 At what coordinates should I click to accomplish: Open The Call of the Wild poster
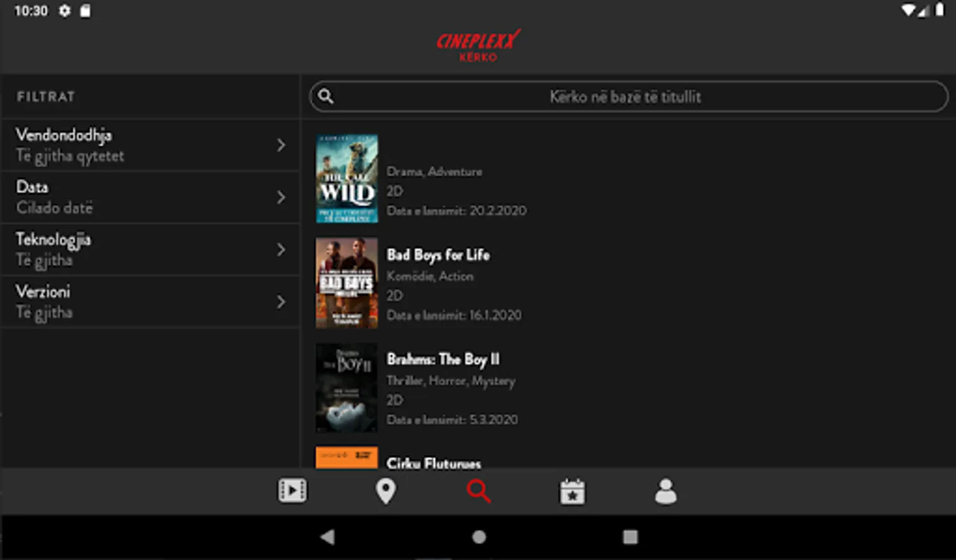click(347, 179)
